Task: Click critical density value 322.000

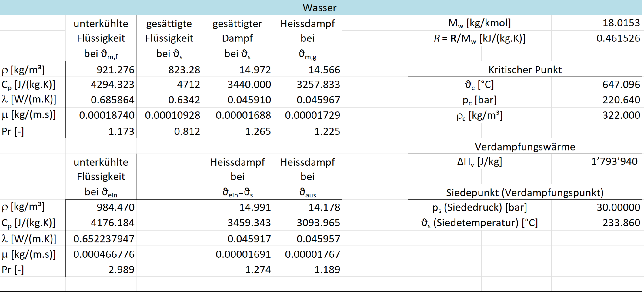Action: 621,115
